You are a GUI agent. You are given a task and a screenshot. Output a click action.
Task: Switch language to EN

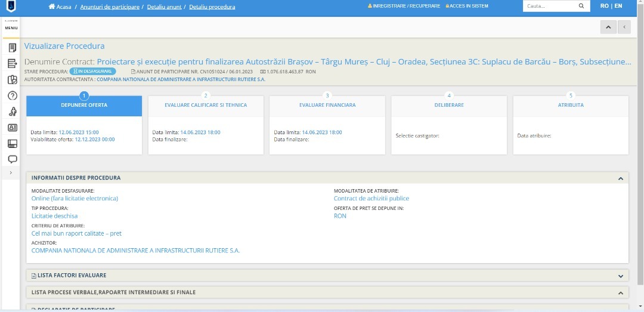point(618,6)
